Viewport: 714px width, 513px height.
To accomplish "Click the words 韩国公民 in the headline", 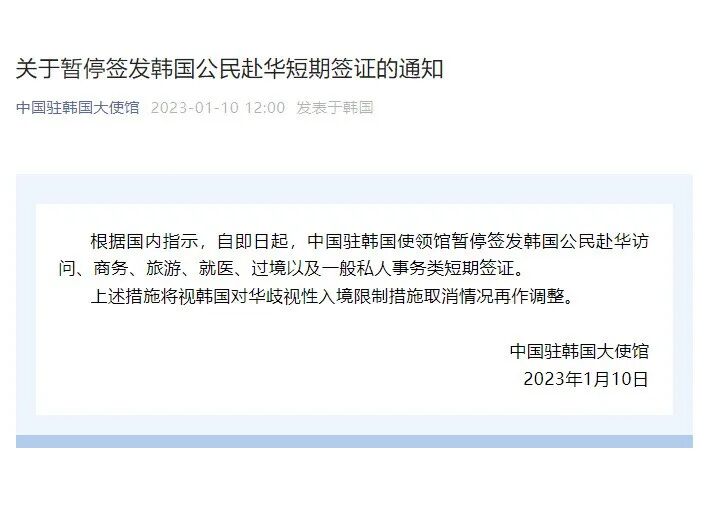I will [196, 69].
